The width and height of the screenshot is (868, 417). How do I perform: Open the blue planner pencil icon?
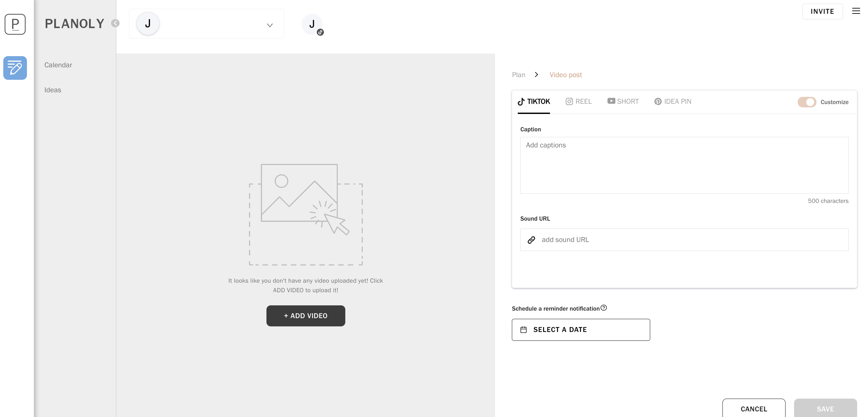(15, 68)
